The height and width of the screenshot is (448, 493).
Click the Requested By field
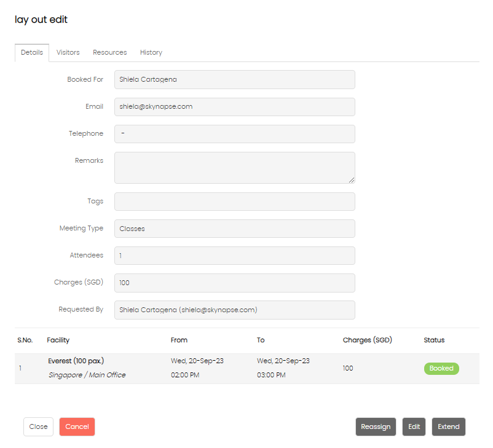pos(235,310)
